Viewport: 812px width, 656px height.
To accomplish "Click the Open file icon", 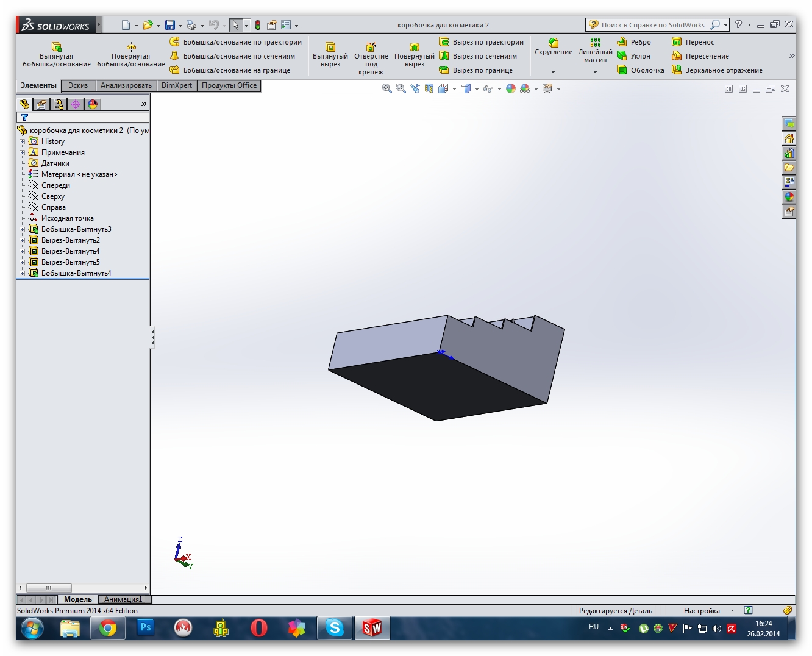I will tap(148, 25).
